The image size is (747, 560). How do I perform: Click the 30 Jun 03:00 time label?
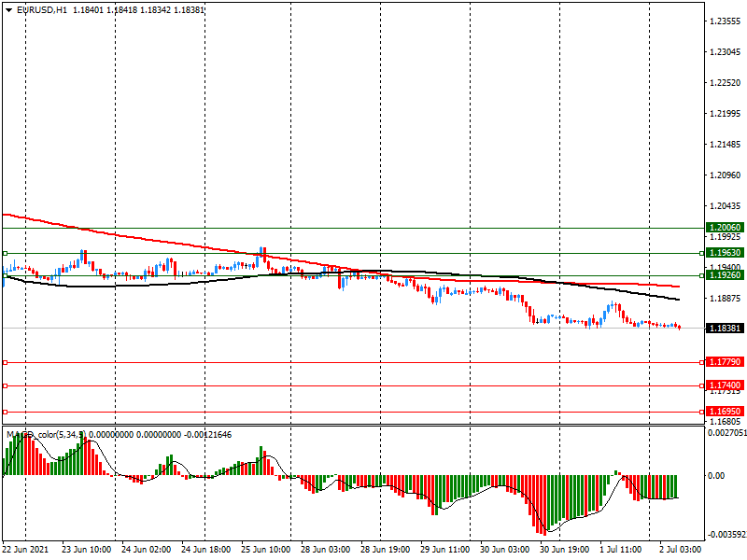504,551
